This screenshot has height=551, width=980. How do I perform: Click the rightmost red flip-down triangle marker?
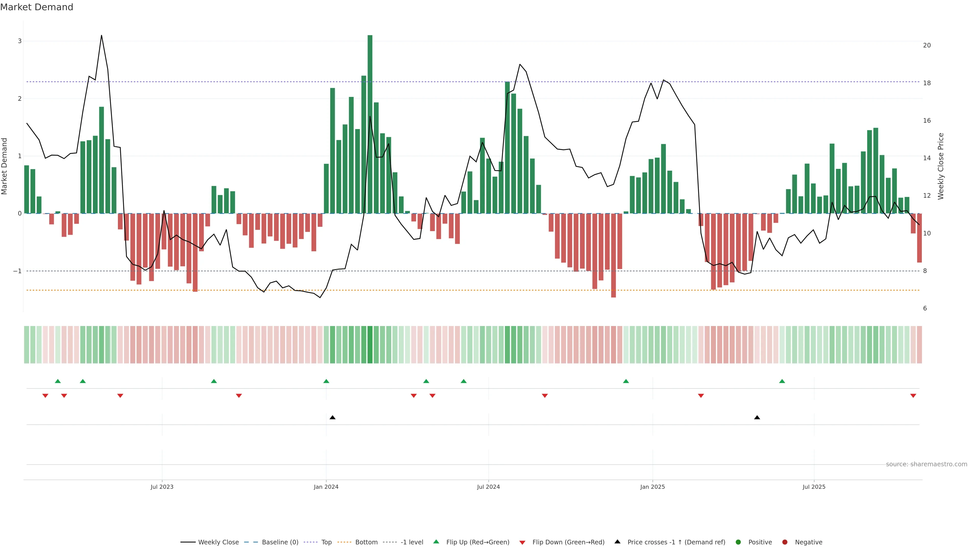pyautogui.click(x=913, y=396)
